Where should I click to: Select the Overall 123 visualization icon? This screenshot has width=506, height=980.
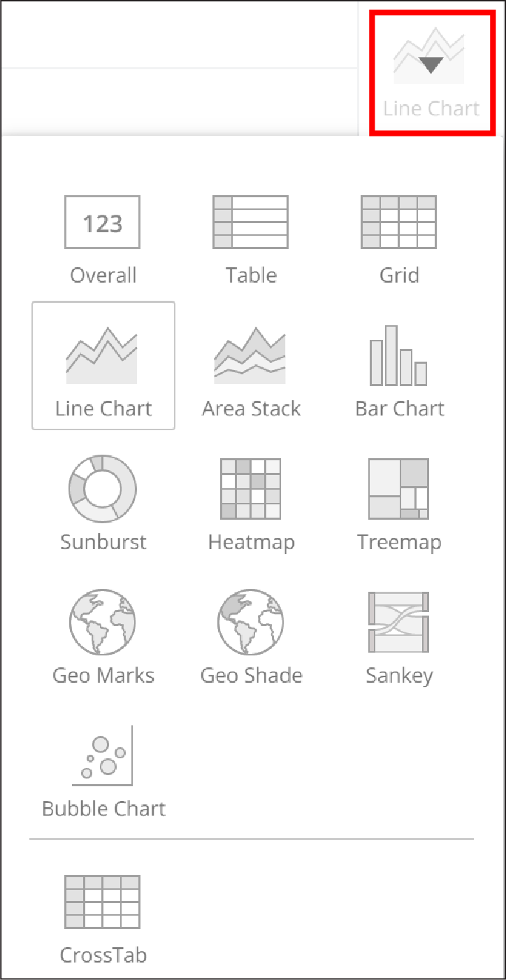tap(103, 222)
